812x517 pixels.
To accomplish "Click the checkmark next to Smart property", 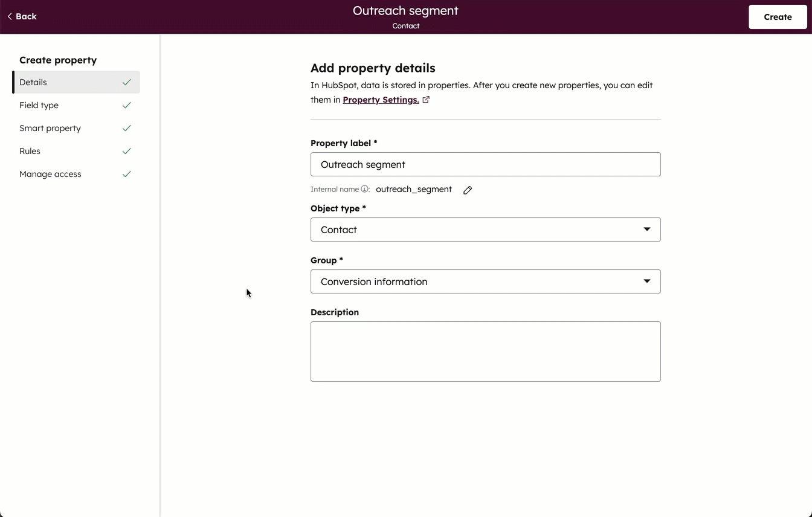I will (x=127, y=127).
